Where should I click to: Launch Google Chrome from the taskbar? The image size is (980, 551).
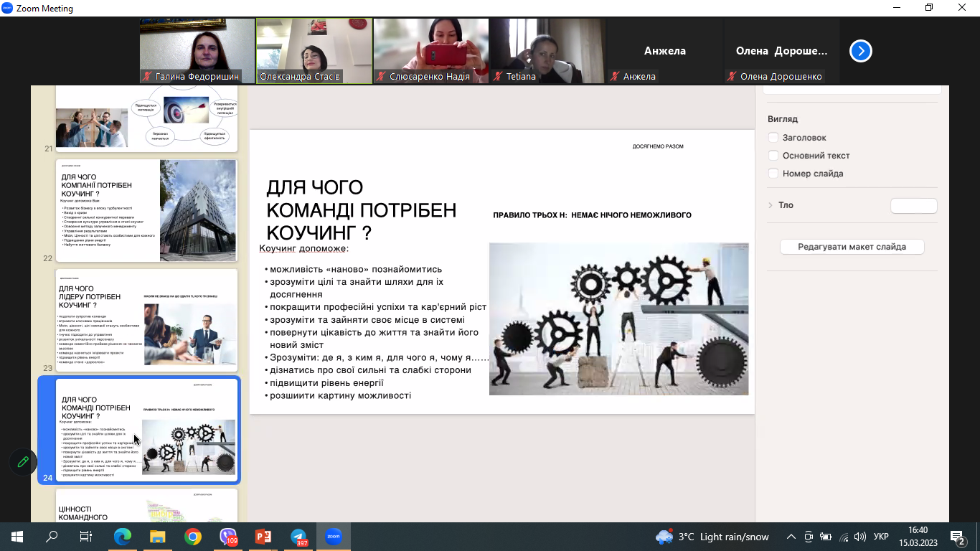click(193, 537)
